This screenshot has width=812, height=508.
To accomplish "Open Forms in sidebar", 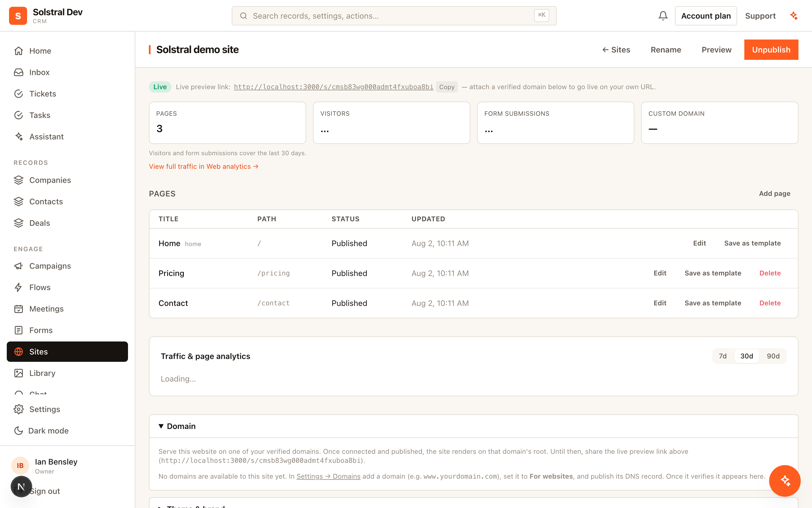I will [x=67, y=330].
